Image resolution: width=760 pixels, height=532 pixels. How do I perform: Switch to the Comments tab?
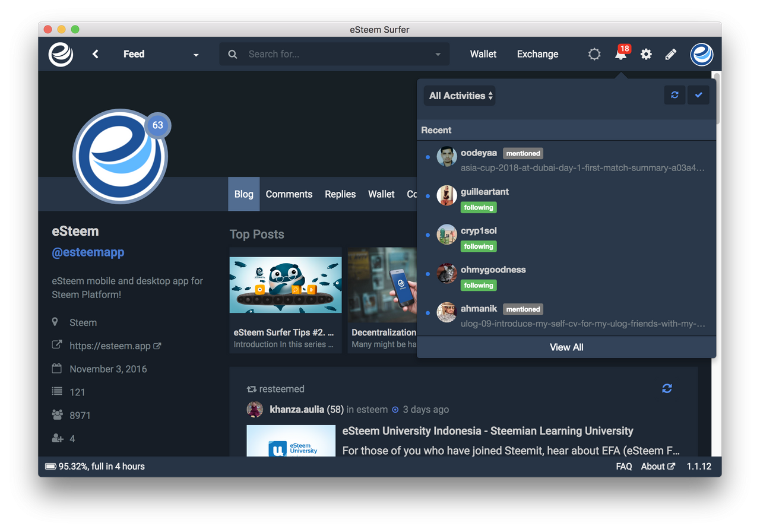tap(289, 194)
